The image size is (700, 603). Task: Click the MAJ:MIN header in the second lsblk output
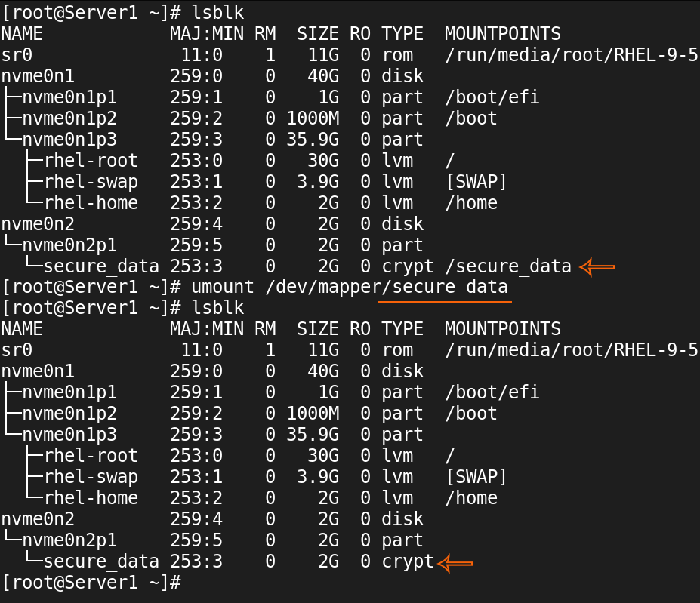[207, 329]
